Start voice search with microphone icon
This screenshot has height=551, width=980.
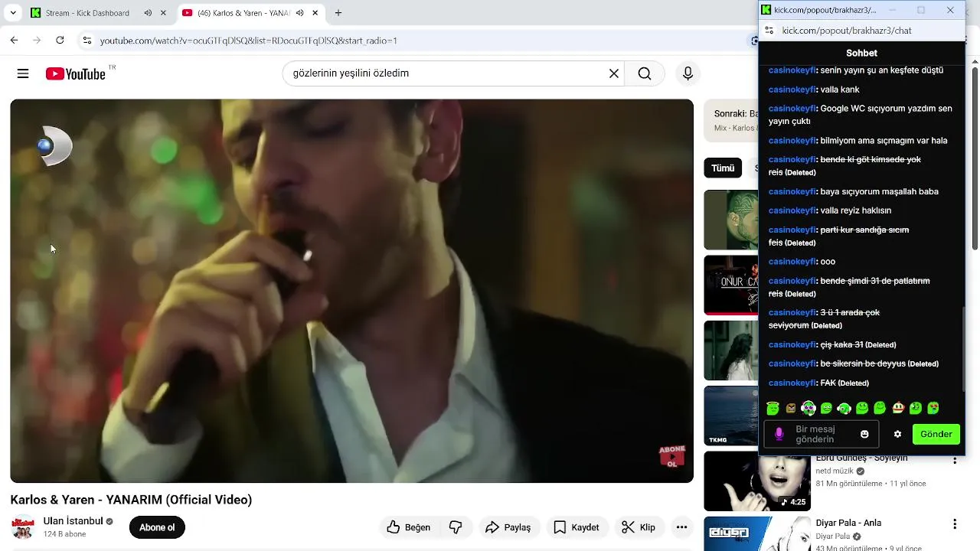coord(688,73)
